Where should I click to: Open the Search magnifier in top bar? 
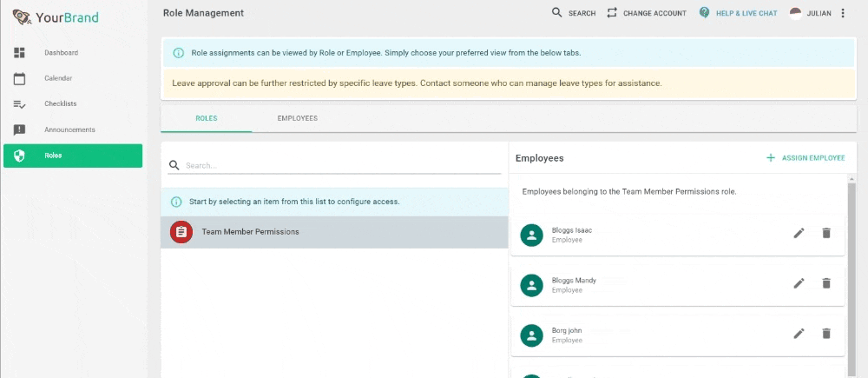(x=557, y=13)
